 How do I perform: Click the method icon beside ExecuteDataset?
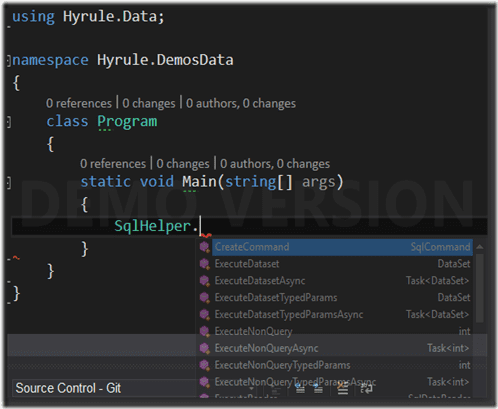(x=204, y=264)
